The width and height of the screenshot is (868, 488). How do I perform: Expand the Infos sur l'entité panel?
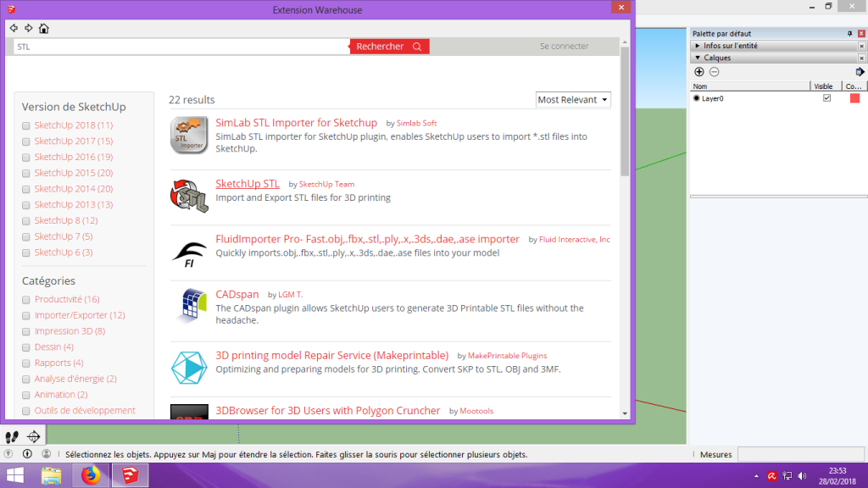[698, 46]
